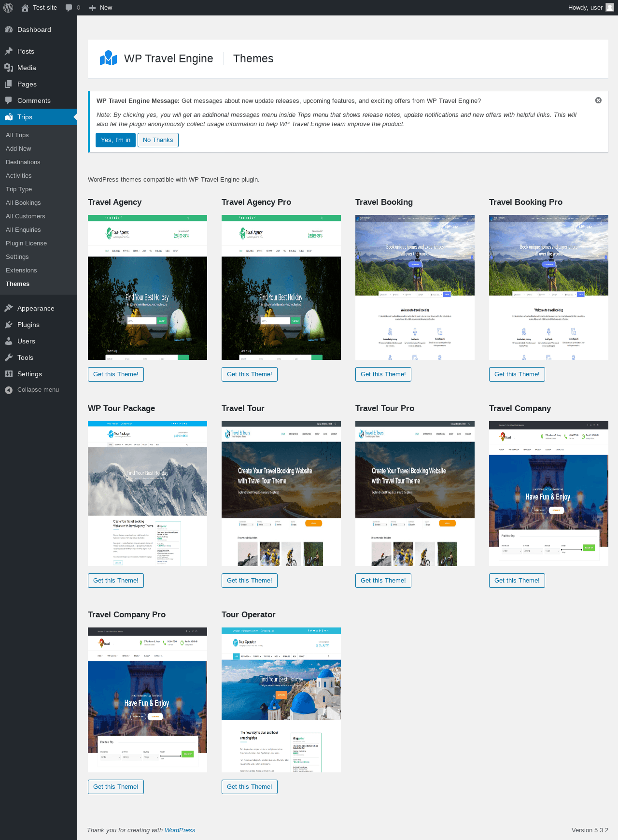Open the Travel Tour theme preview thumbnail
Image resolution: width=618 pixels, height=840 pixels.
pos(281,494)
